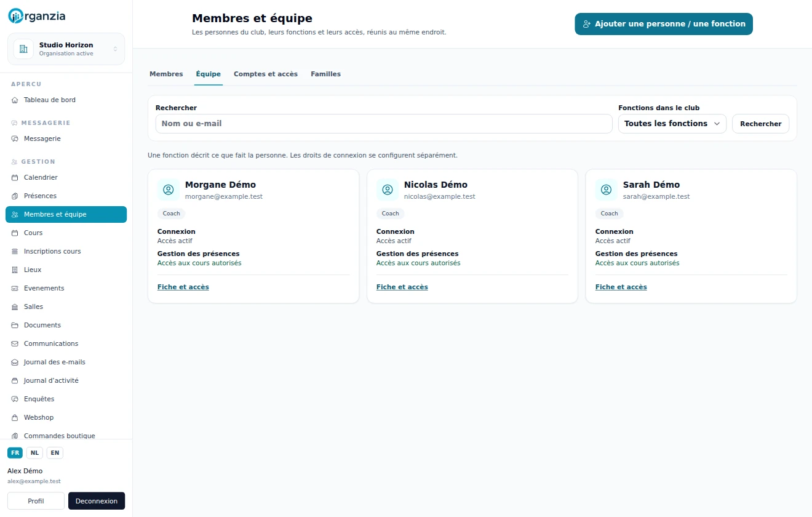The width and height of the screenshot is (812, 517).
Task: Open Morgane Démo's Fiche et accès link
Action: click(183, 287)
